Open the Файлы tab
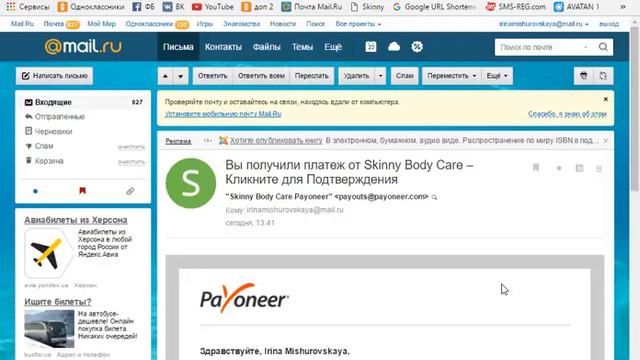The width and height of the screenshot is (640, 360). (x=266, y=47)
